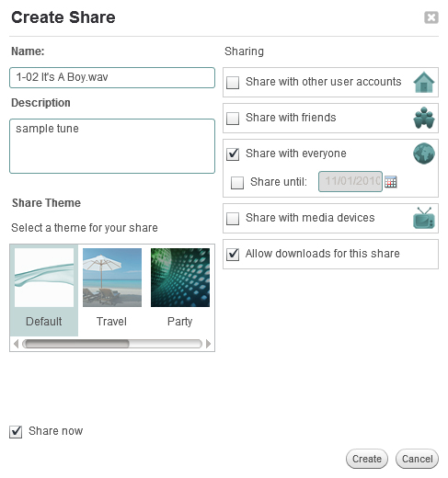448x478 pixels.
Task: Click the Cancel button
Action: coord(417,459)
